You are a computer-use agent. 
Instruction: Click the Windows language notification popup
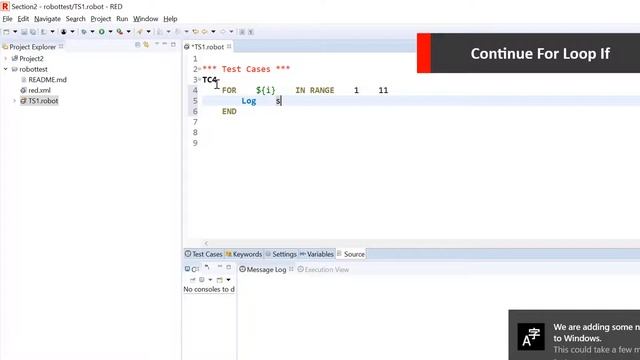(x=574, y=335)
